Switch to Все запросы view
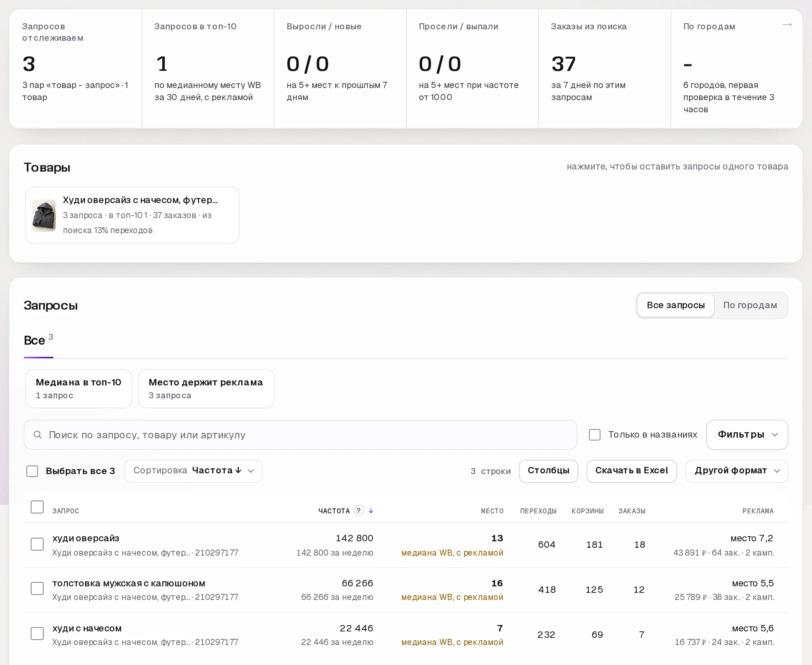The image size is (812, 665). coord(676,305)
